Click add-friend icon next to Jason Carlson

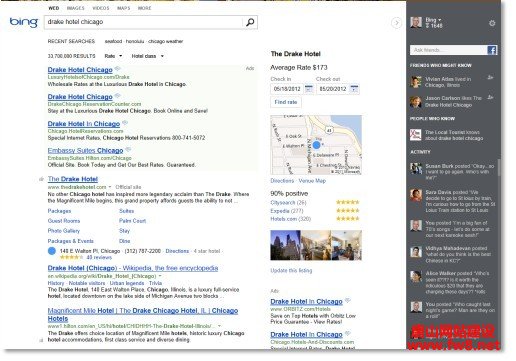490,97
